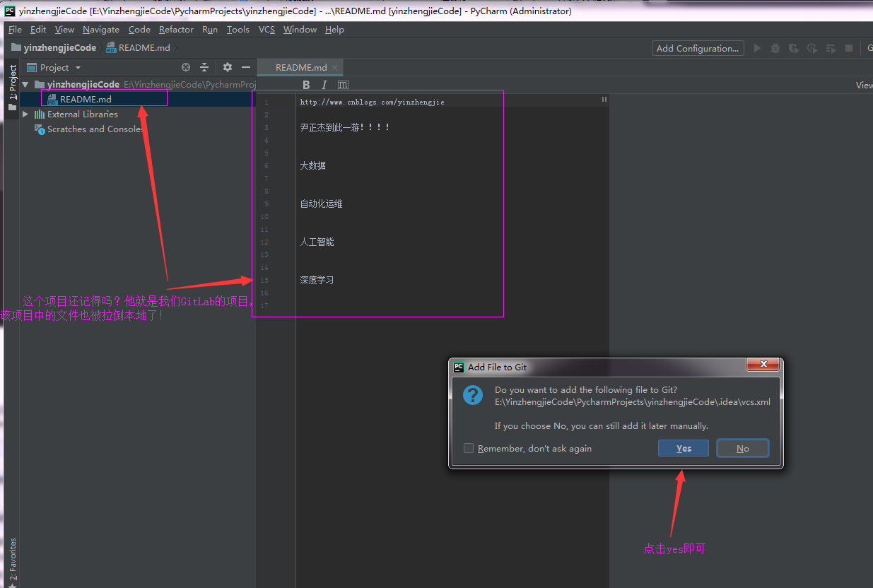Click yinzhengjieCode breadcrumb in navigation bar
The image size is (873, 588).
click(x=54, y=47)
